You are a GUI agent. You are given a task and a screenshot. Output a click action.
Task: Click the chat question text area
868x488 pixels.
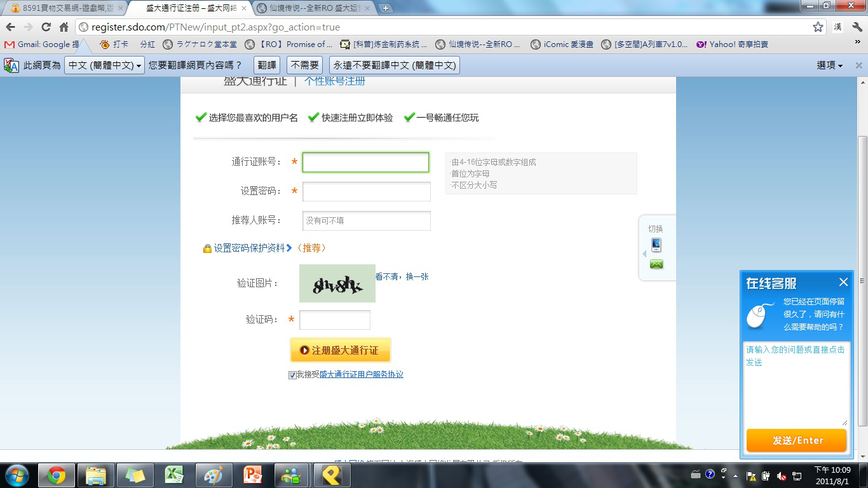click(x=797, y=383)
